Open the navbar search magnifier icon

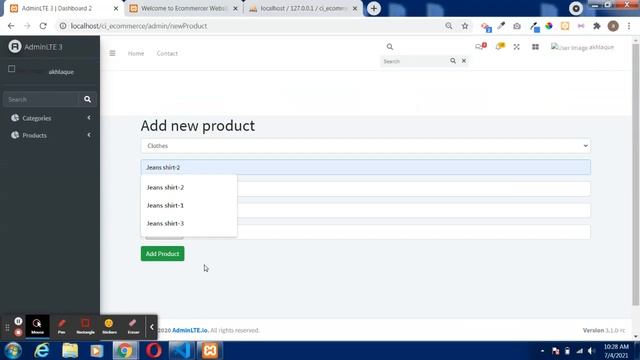point(390,47)
